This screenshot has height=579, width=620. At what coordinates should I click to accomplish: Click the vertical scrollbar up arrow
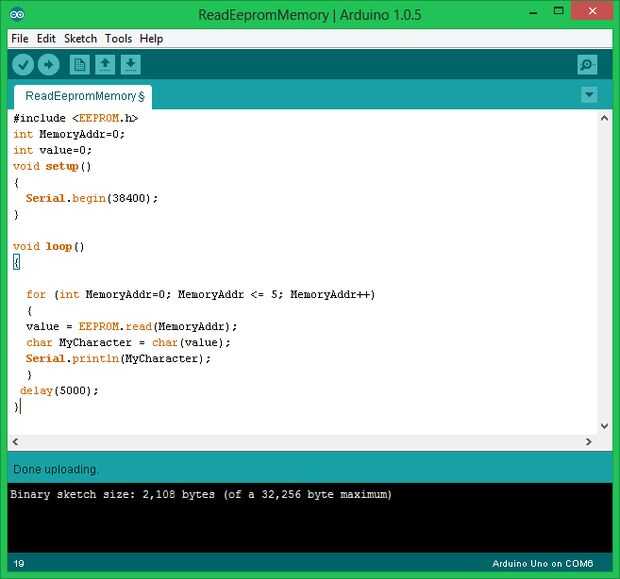point(604,118)
